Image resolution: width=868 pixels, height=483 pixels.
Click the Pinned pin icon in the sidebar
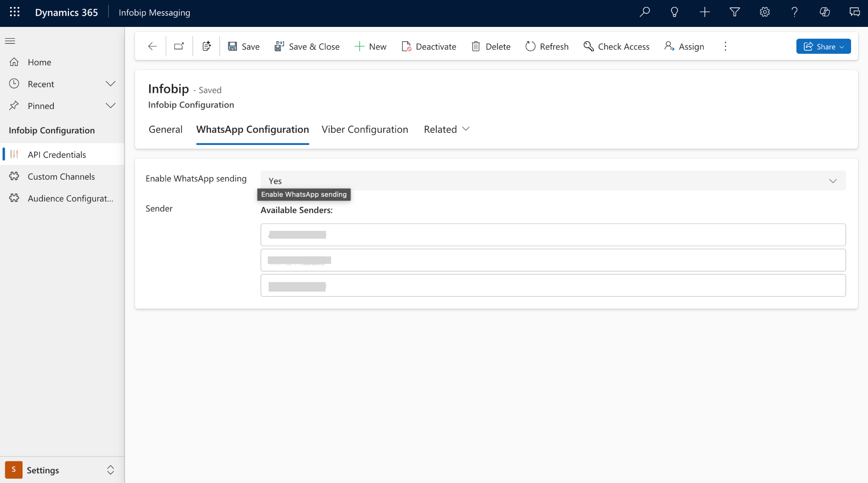[14, 105]
